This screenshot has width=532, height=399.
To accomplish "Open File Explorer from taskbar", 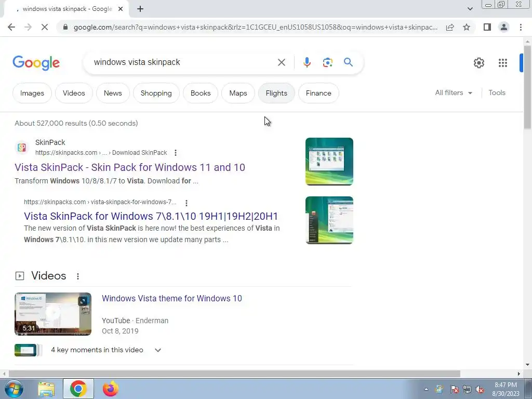I will 46,389.
